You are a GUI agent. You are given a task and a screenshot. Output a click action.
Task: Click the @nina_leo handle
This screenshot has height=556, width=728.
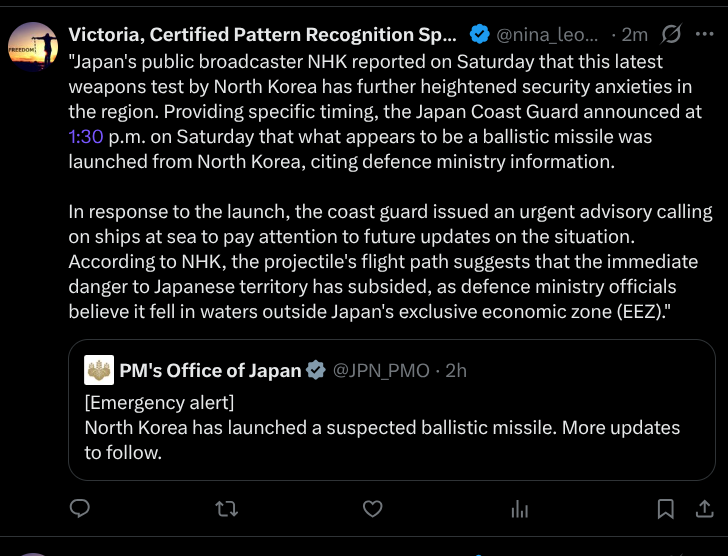tap(548, 35)
